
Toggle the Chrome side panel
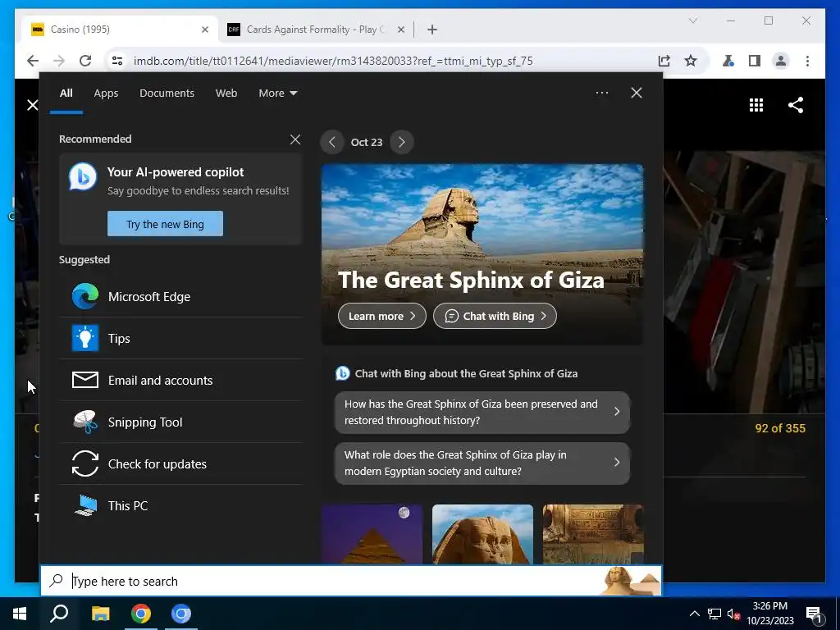(x=755, y=61)
